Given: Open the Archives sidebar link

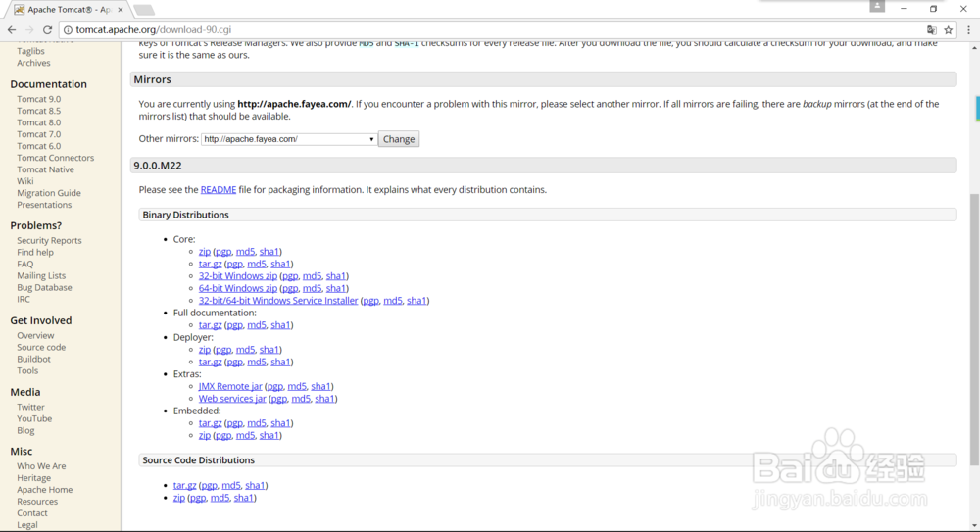Looking at the screenshot, I should coord(33,63).
